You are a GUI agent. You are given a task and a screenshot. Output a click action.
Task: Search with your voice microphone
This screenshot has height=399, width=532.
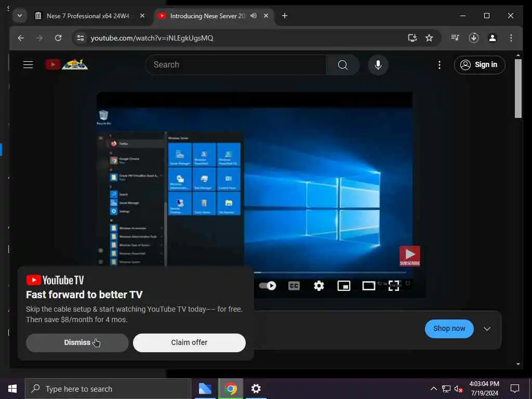378,65
